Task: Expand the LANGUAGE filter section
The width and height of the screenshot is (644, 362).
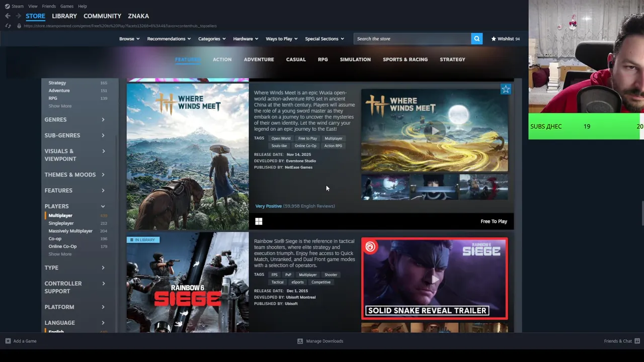Action: pyautogui.click(x=74, y=323)
